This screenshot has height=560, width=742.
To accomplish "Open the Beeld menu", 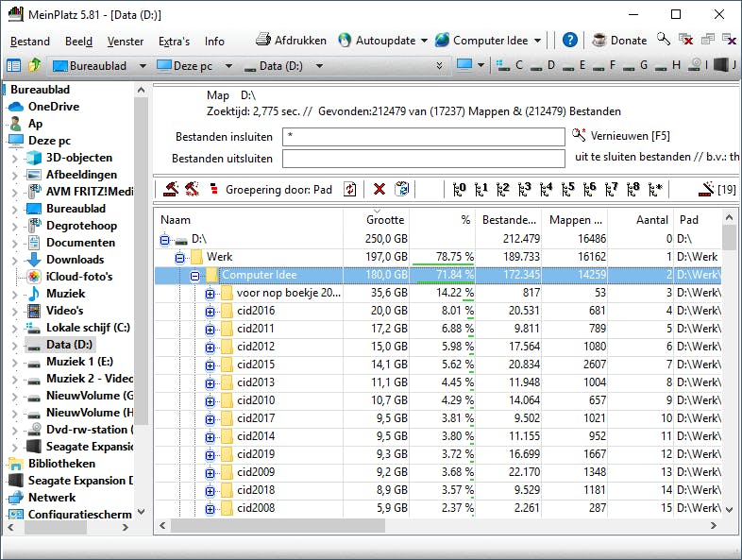I will [x=78, y=42].
